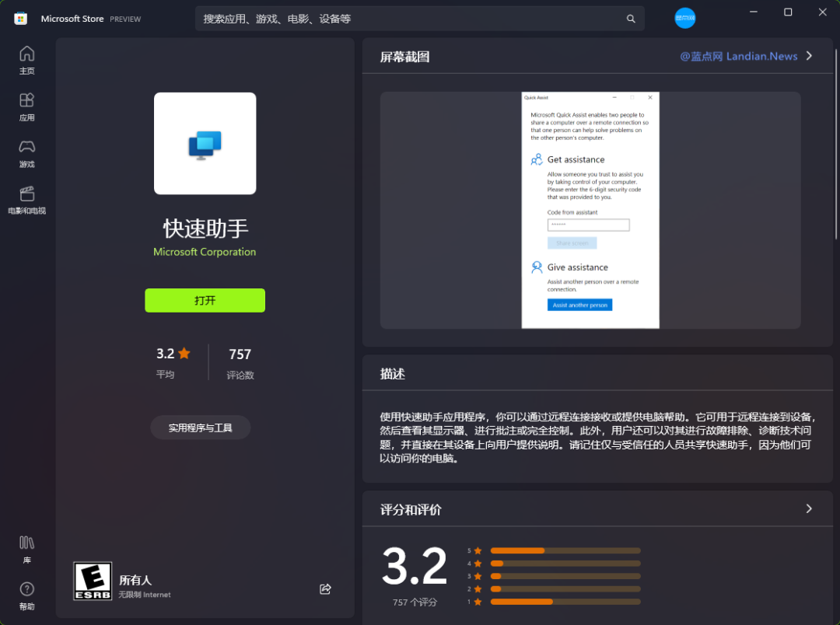Click the 1-star rating bar
Viewport: 840px width, 625px height.
[565, 602]
